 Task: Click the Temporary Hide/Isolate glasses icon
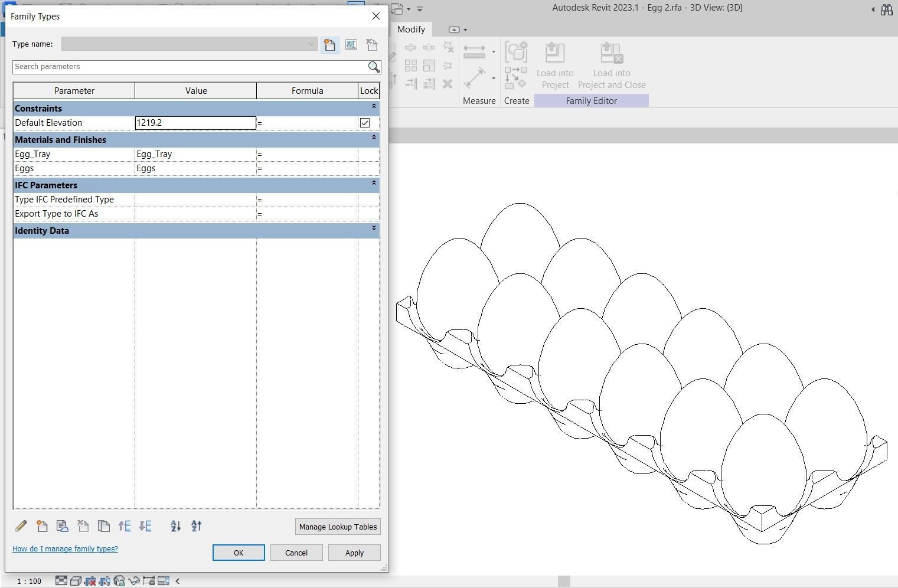pyautogui.click(x=133, y=581)
